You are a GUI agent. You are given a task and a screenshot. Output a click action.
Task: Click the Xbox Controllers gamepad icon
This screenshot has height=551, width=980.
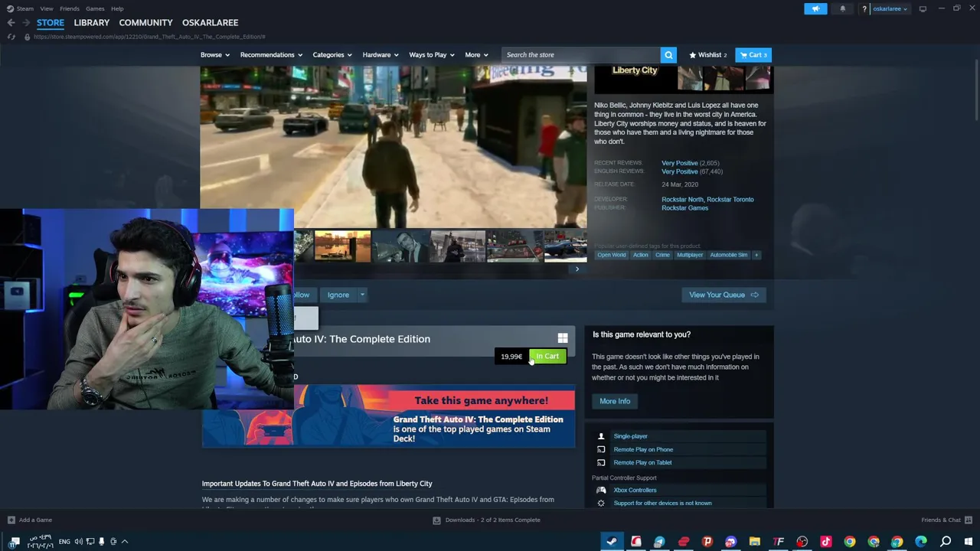click(x=601, y=490)
